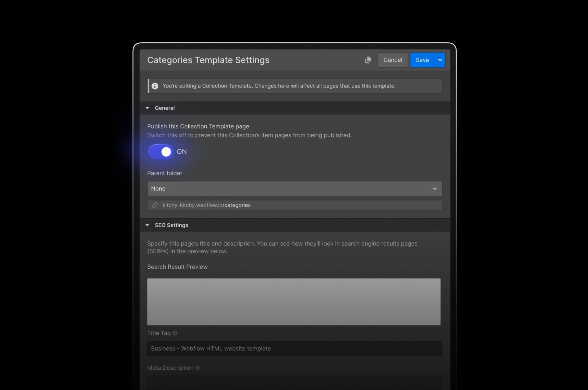
Task: Open the Parent folder None dropdown
Action: [x=291, y=189]
